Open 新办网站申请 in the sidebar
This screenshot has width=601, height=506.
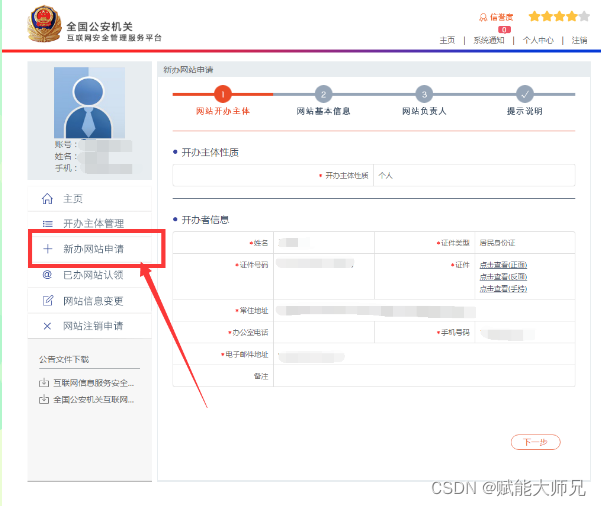coord(90,249)
